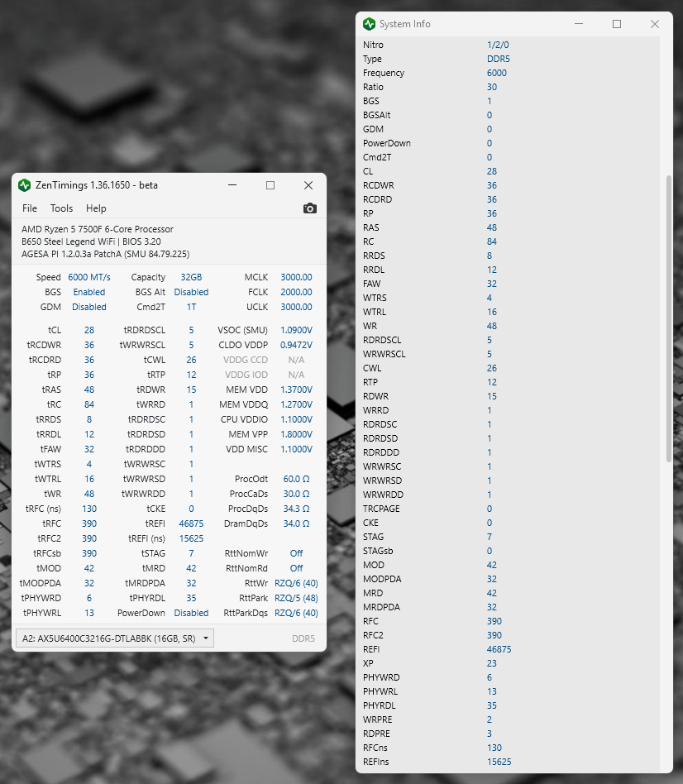Click the UCLK 3000.00 value
This screenshot has height=784, width=683.
(296, 307)
